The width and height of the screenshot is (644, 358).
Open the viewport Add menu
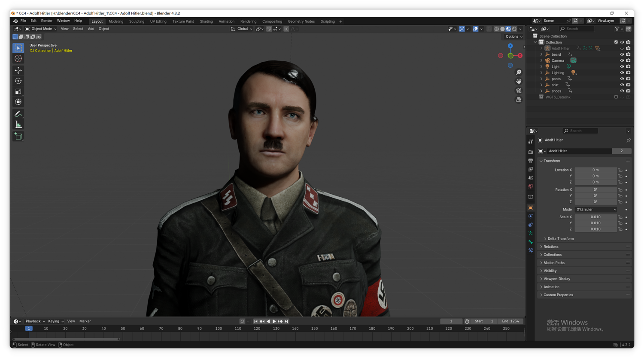point(91,29)
